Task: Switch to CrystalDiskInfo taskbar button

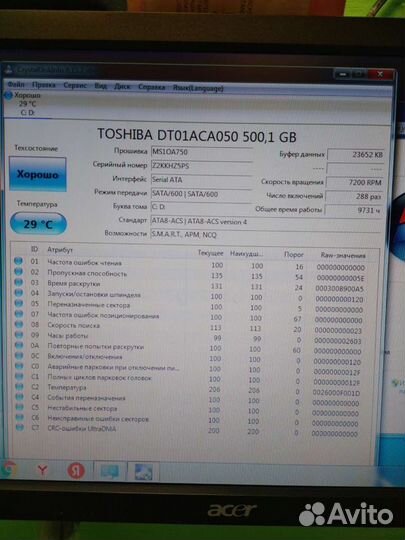Action: click(144, 472)
